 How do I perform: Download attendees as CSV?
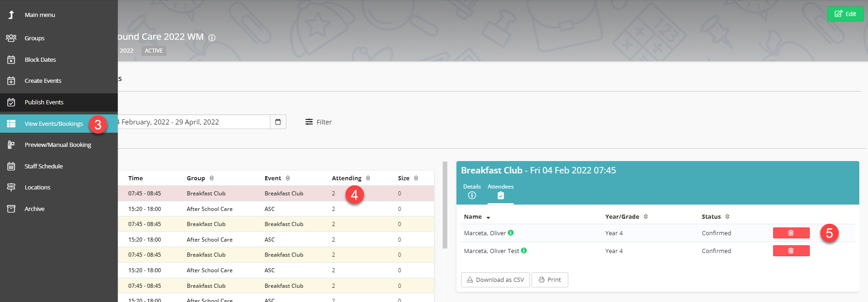(495, 280)
